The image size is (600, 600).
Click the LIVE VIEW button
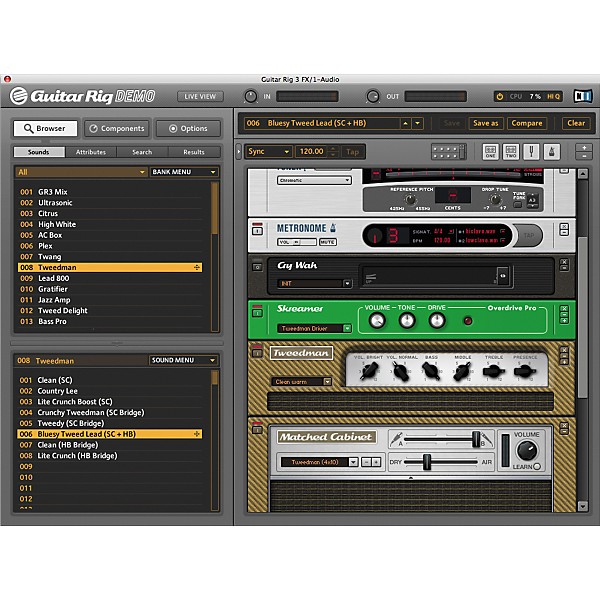click(x=200, y=96)
